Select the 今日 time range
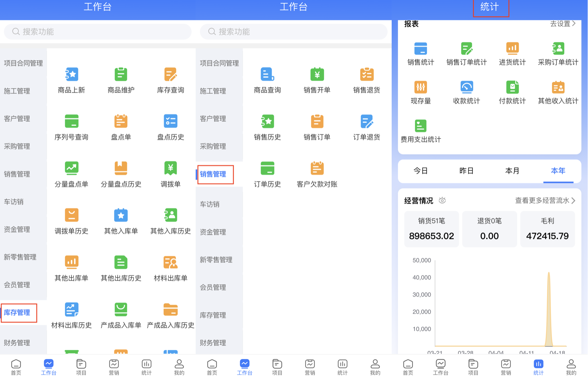 click(421, 171)
